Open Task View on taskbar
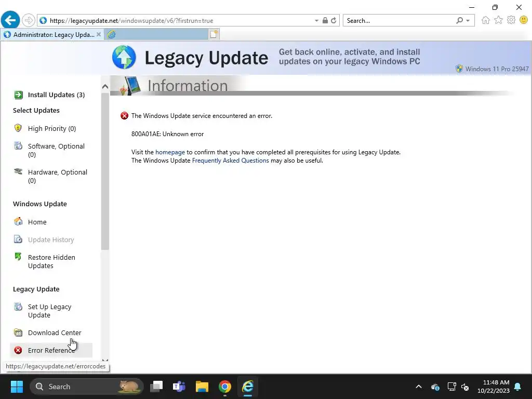The image size is (532, 399). click(157, 387)
